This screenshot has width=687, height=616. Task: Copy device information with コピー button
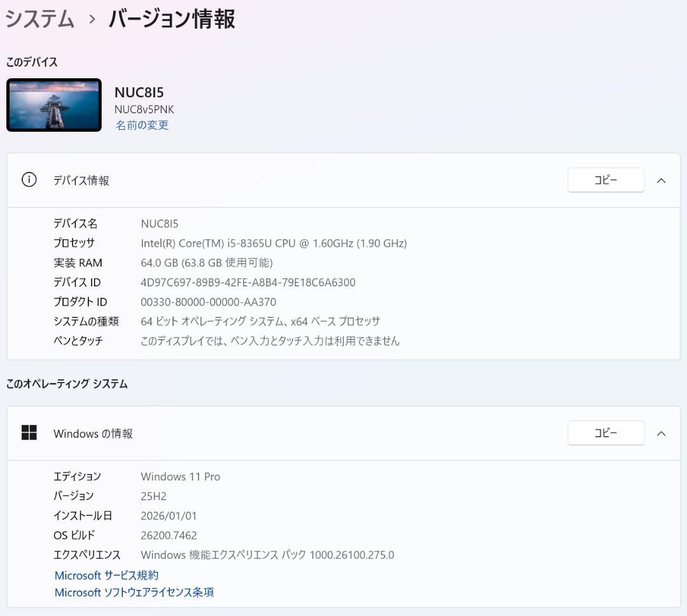(605, 180)
